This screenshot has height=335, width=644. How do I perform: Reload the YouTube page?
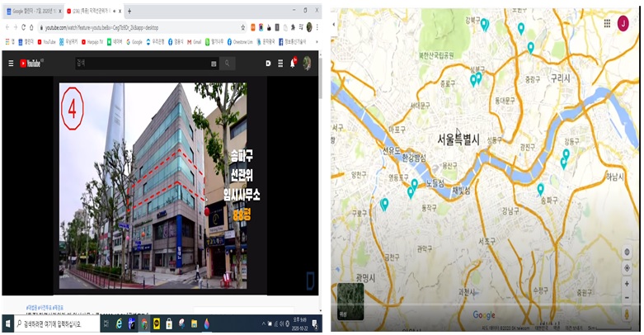tap(23, 27)
